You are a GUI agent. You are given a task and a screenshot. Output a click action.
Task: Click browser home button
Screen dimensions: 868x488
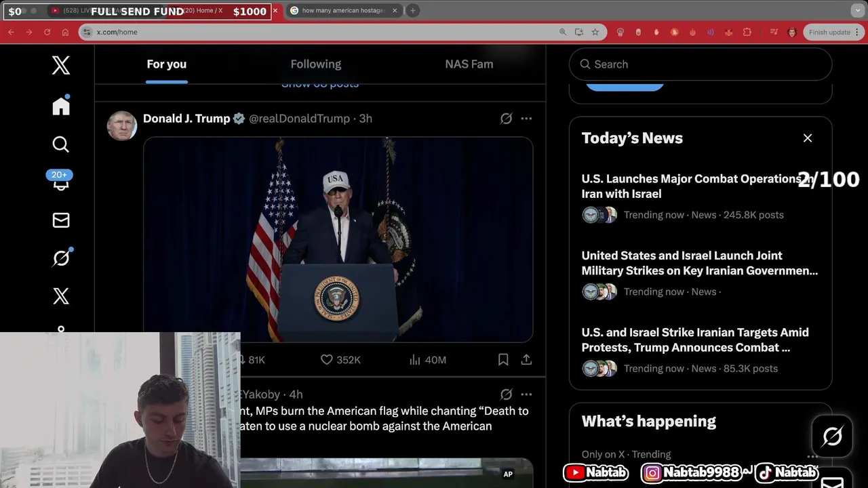(x=65, y=32)
